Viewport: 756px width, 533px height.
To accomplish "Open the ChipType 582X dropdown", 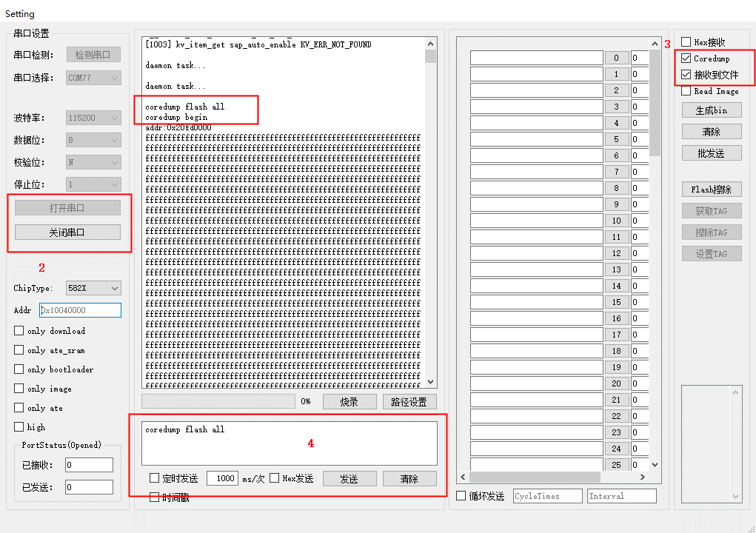I will 93,288.
